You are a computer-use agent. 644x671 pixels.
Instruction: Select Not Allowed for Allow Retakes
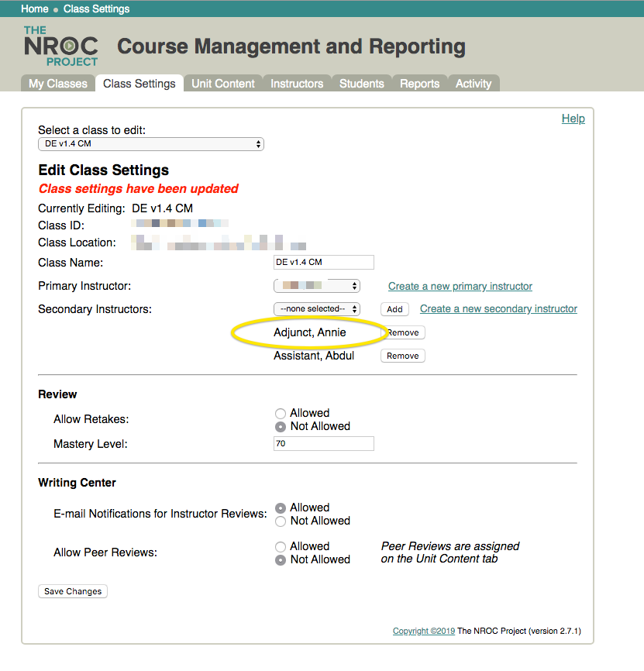tap(281, 427)
